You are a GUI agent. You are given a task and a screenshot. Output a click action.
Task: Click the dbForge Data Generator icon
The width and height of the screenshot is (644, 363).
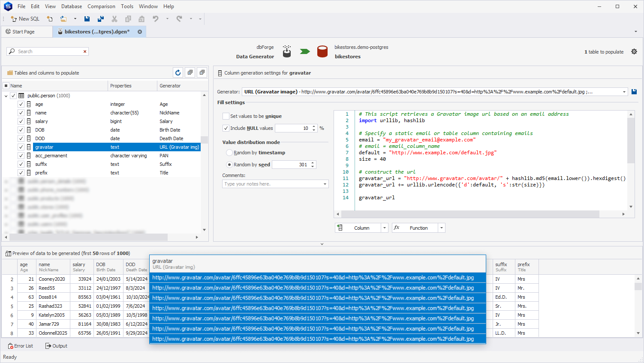tap(287, 51)
